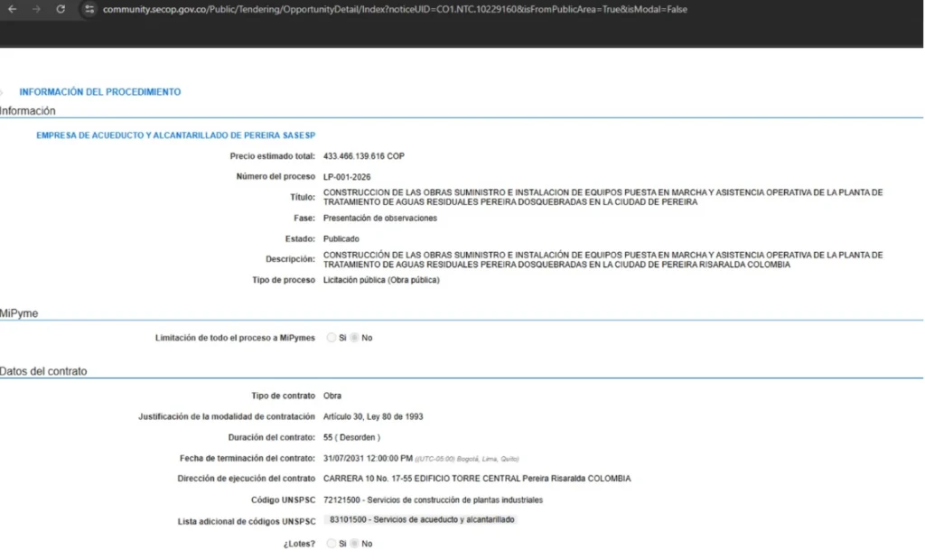Click process number LP-001-2026
This screenshot has width=925, height=560.
click(347, 177)
